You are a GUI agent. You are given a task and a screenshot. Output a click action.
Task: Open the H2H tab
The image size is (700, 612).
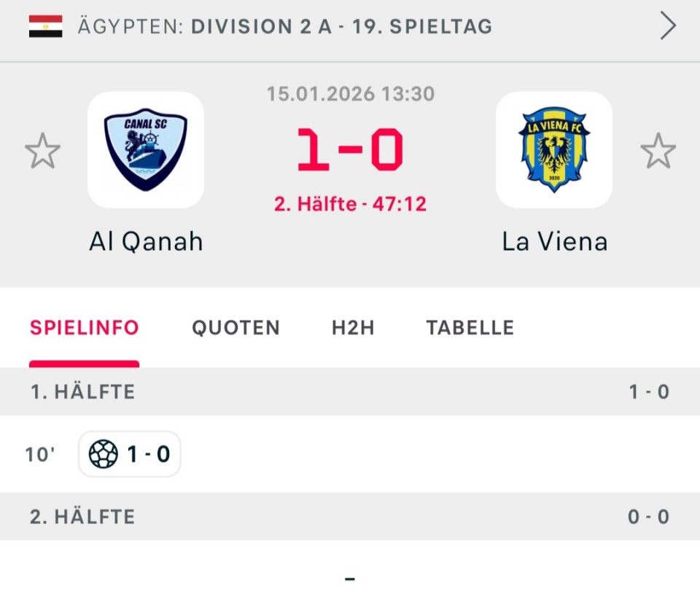353,328
